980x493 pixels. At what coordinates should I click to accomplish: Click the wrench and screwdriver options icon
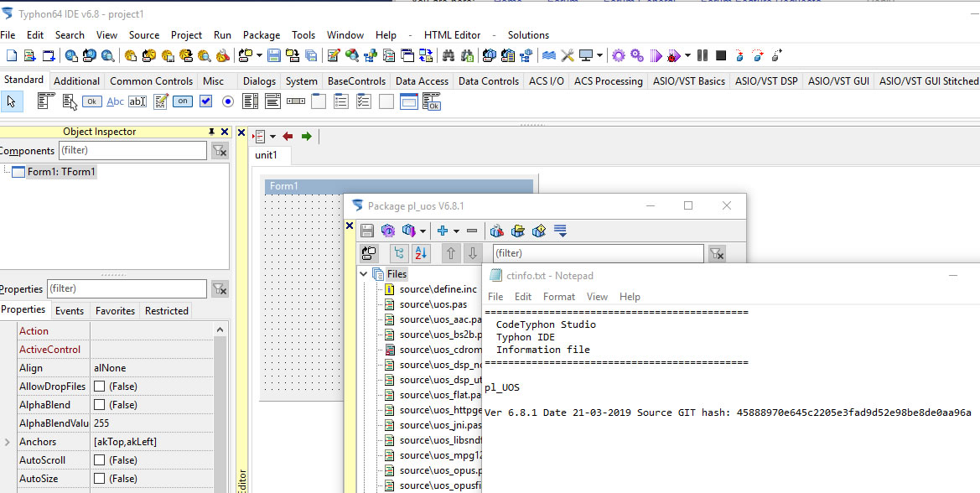click(x=568, y=55)
